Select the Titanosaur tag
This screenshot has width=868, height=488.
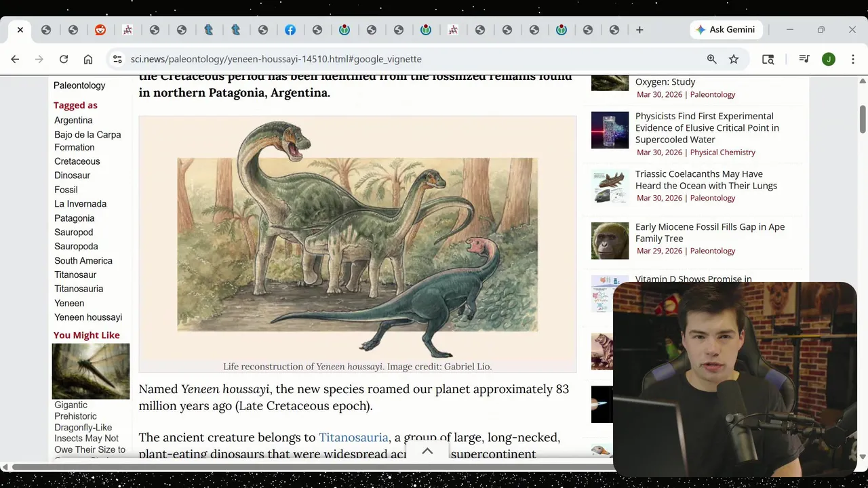(x=75, y=275)
